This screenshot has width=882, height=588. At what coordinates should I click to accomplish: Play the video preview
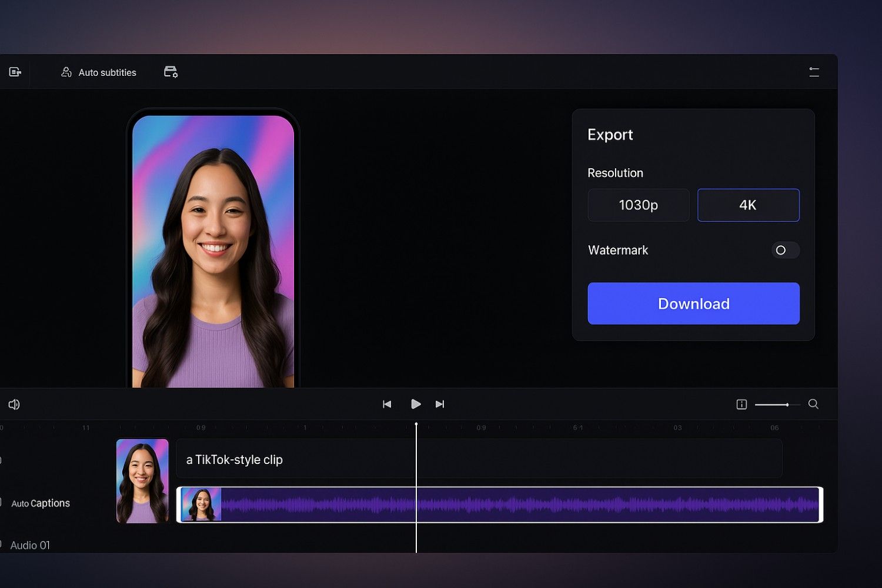416,404
